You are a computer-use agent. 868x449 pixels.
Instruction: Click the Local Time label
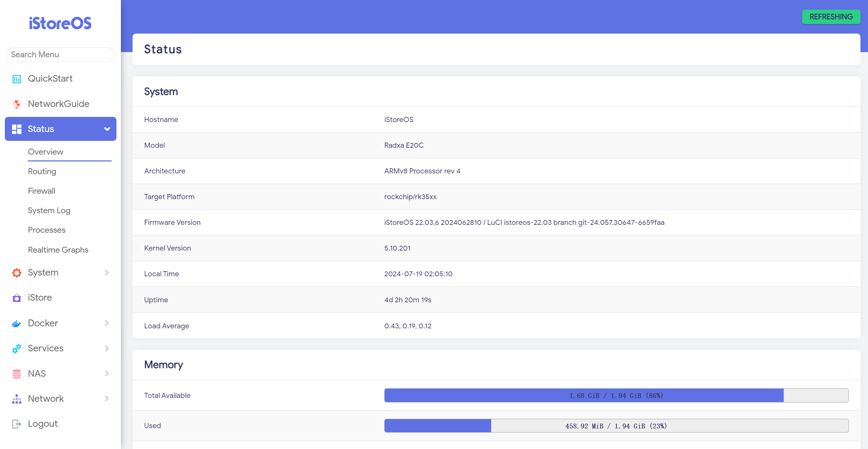(x=161, y=274)
